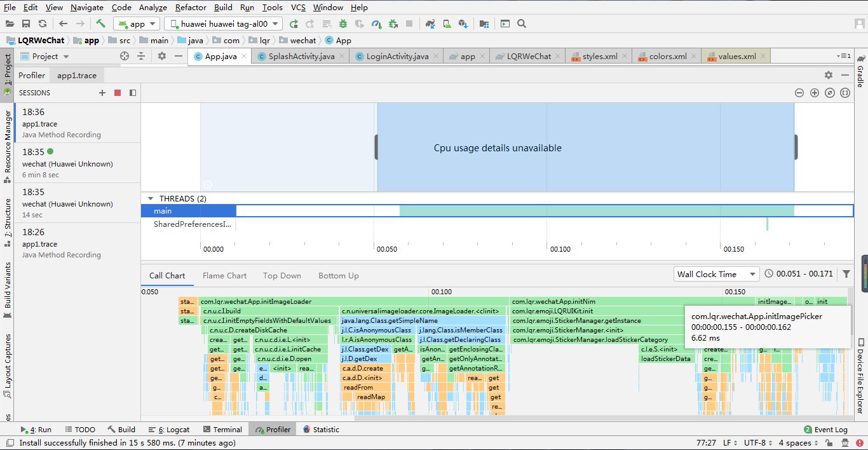Collapse all in Project panel icon
This screenshot has height=450, width=868.
coord(141,56)
